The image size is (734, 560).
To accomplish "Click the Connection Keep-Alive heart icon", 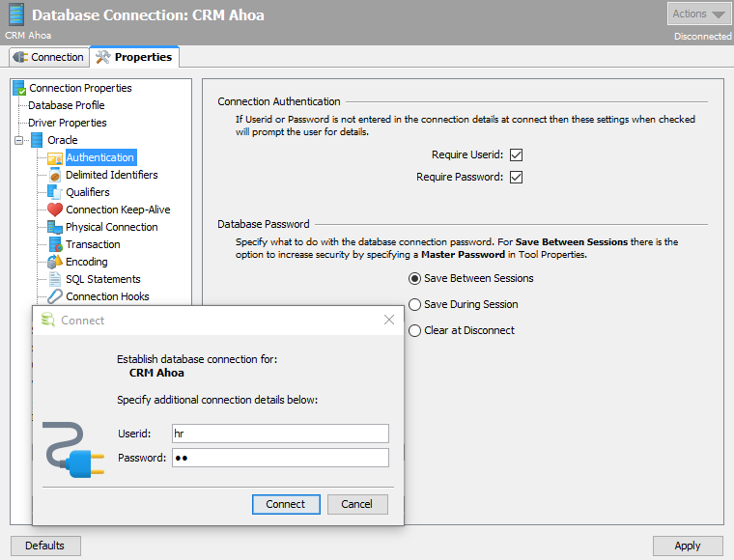I will 55,210.
